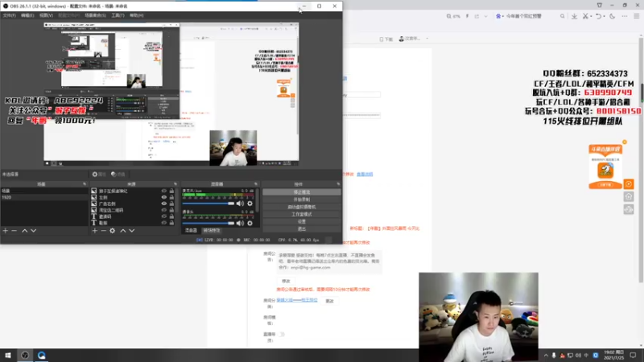Click the Mixer dock pop-out icon

[x=255, y=184]
